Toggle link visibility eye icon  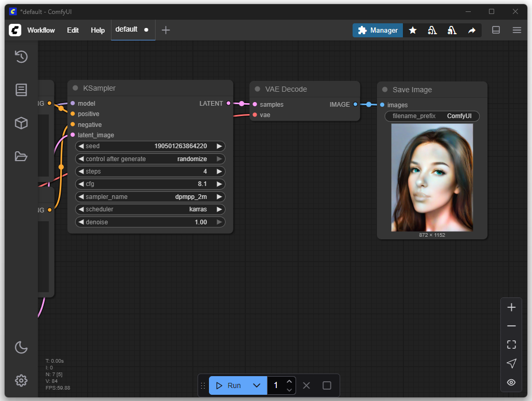pos(511,382)
